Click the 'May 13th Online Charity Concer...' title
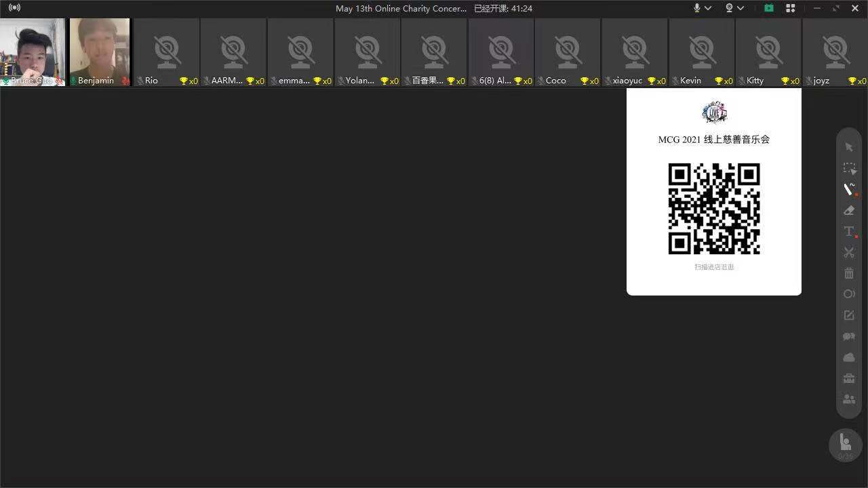The width and height of the screenshot is (868, 488). 401,8
